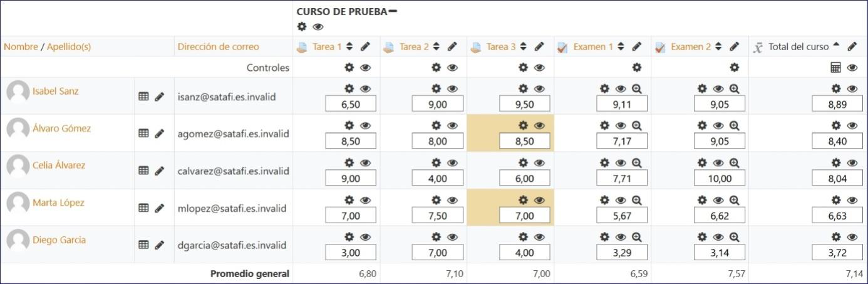Click the pencil edit icon for Marta López
Viewport: 868px width, 284px height.
click(159, 208)
